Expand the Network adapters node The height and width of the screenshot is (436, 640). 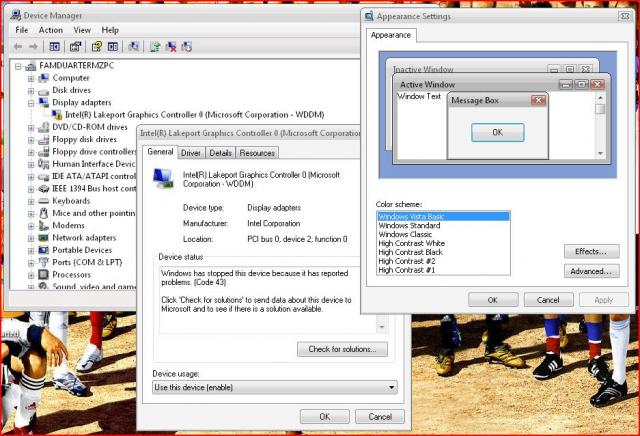click(31, 238)
